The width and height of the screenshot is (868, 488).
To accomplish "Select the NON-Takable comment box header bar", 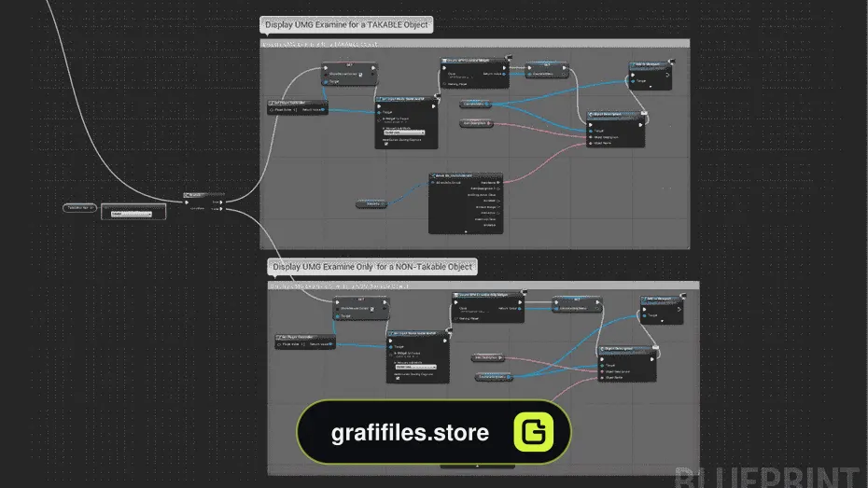I will tap(483, 286).
